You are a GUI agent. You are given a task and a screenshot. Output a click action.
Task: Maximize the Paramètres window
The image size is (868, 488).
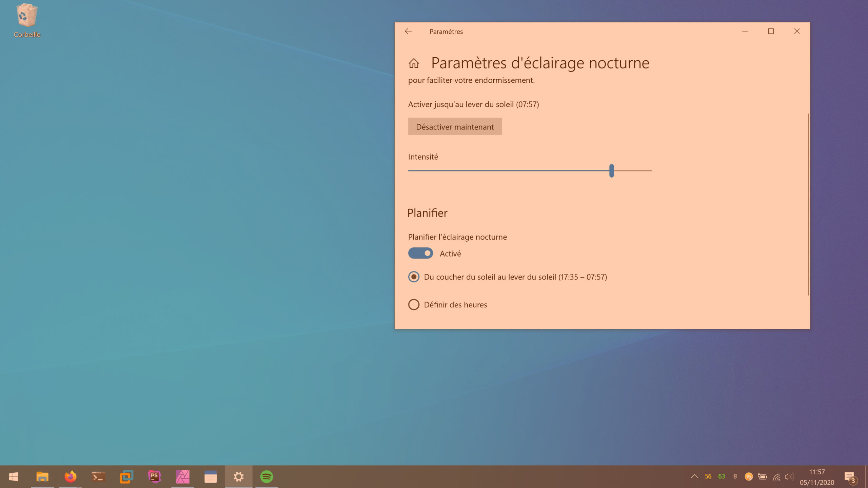771,31
